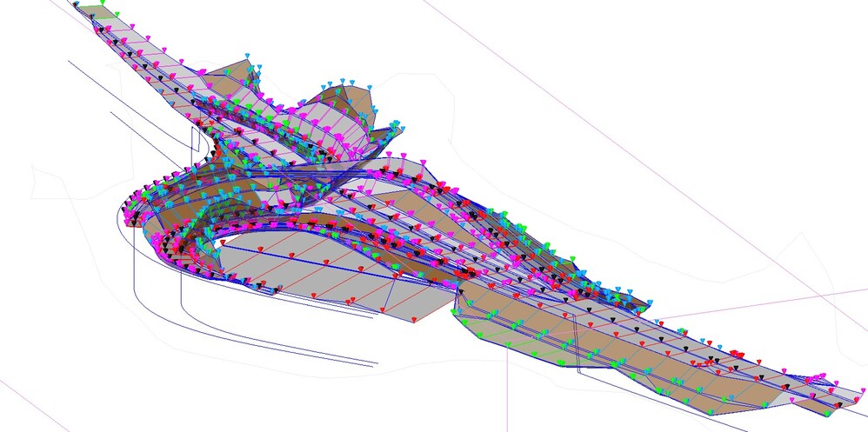Click the vertical magenta line below the model

[507, 391]
